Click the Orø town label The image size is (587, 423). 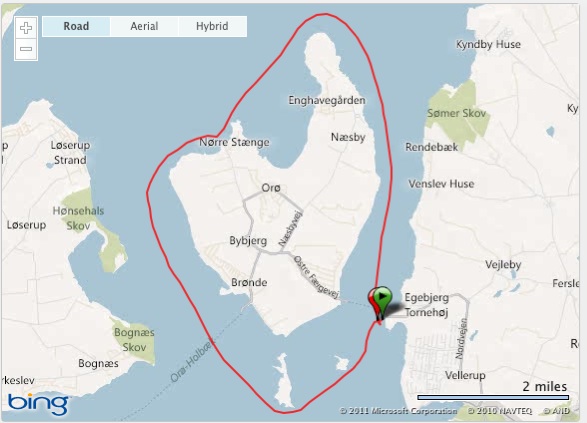pyautogui.click(x=271, y=188)
